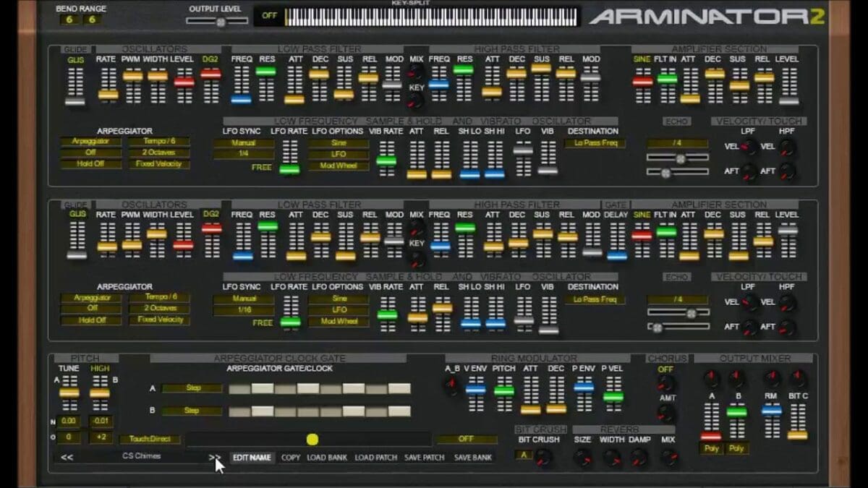This screenshot has width=868, height=488.
Task: Click the Pitch TUNE slider
Action: click(x=69, y=393)
